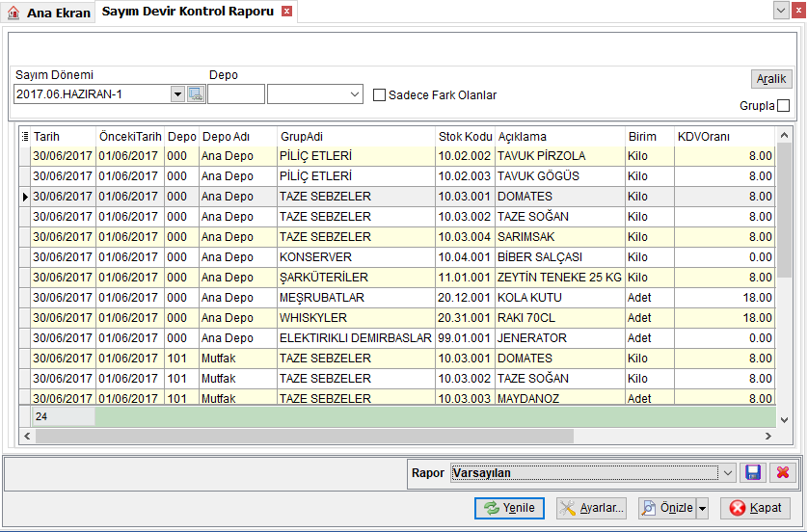Select the RAKI 70CL cell
Screen dimensions: 808x532
coord(559,318)
